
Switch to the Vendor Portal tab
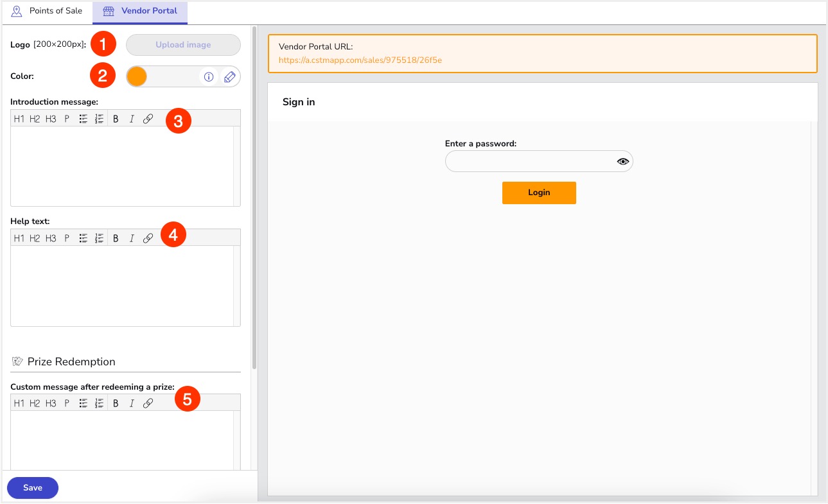pos(141,12)
